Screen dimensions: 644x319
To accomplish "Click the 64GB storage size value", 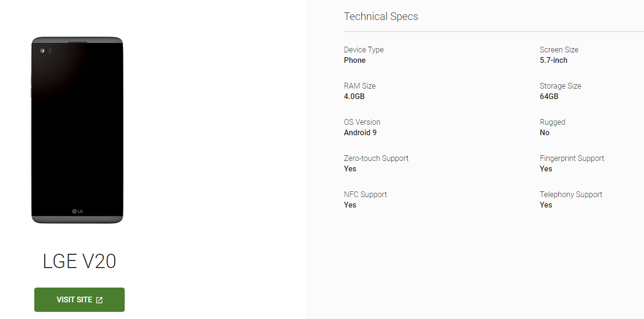I will point(549,96).
